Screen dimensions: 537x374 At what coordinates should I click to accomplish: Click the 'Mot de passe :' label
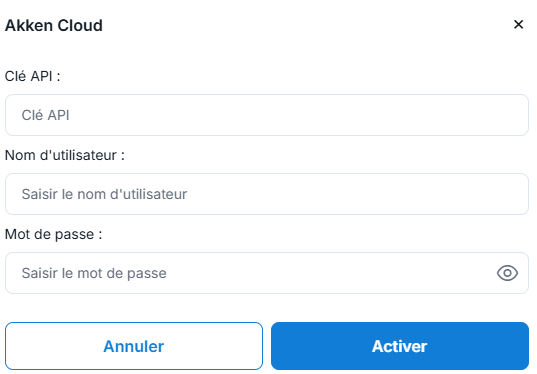pyautogui.click(x=53, y=234)
